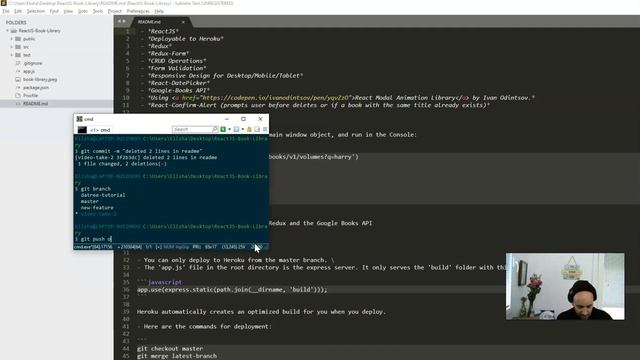Click the black console icon on cmd tab
This screenshot has height=360, width=640.
coord(82,130)
